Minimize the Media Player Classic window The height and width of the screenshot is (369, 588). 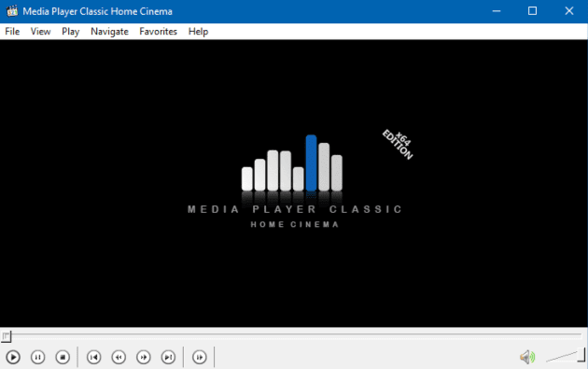pyautogui.click(x=497, y=11)
